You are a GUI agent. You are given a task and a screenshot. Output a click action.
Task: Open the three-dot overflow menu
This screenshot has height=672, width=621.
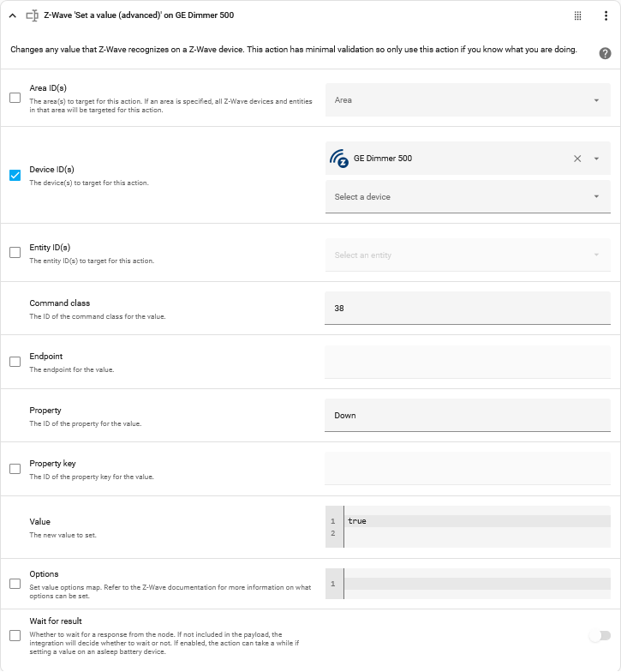point(606,15)
